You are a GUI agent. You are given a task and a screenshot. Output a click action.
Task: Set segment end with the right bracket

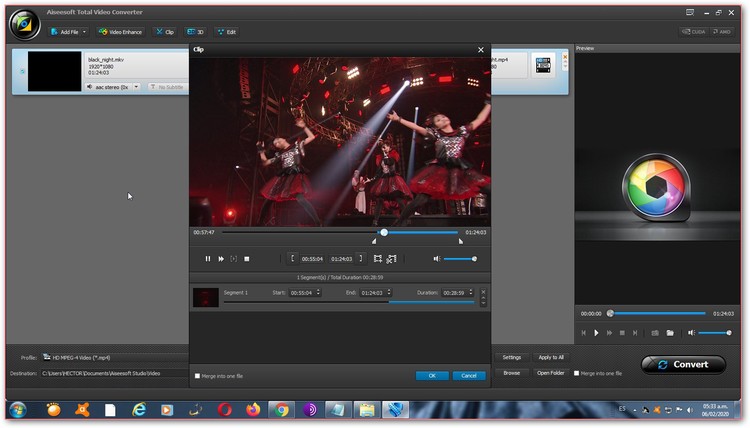pyautogui.click(x=361, y=258)
